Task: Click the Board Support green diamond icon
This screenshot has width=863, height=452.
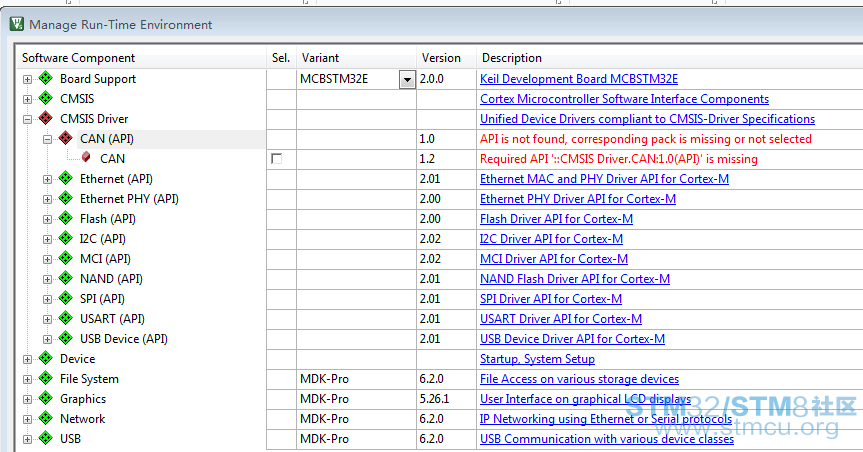Action: (46, 79)
